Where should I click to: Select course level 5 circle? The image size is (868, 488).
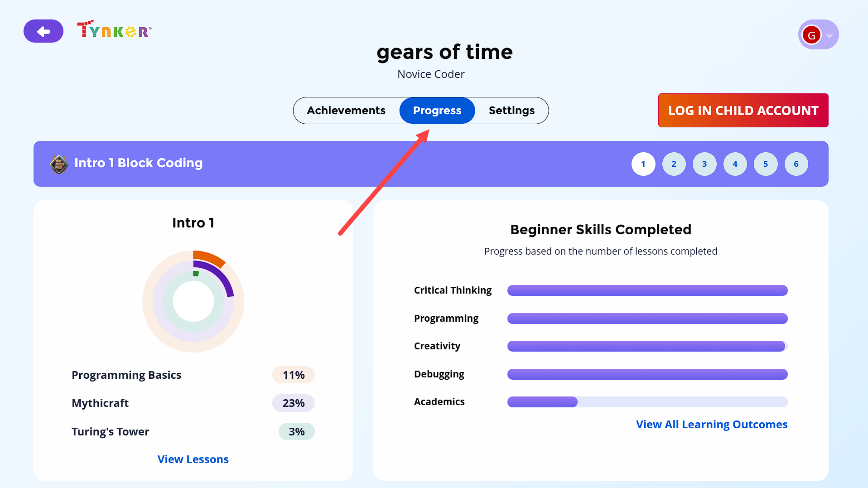tap(766, 164)
